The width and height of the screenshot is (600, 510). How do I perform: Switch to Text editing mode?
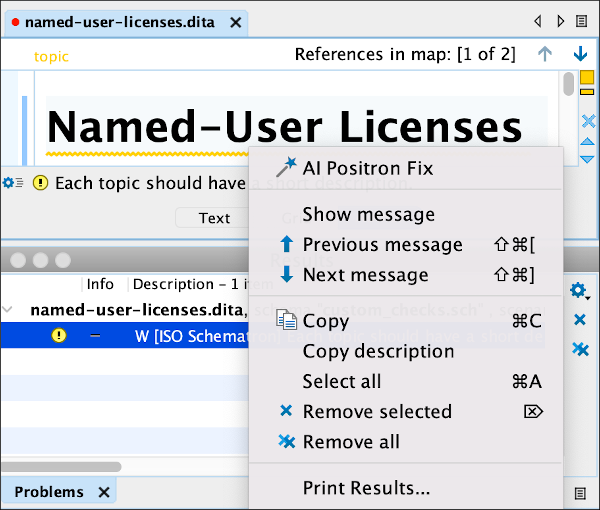click(214, 218)
